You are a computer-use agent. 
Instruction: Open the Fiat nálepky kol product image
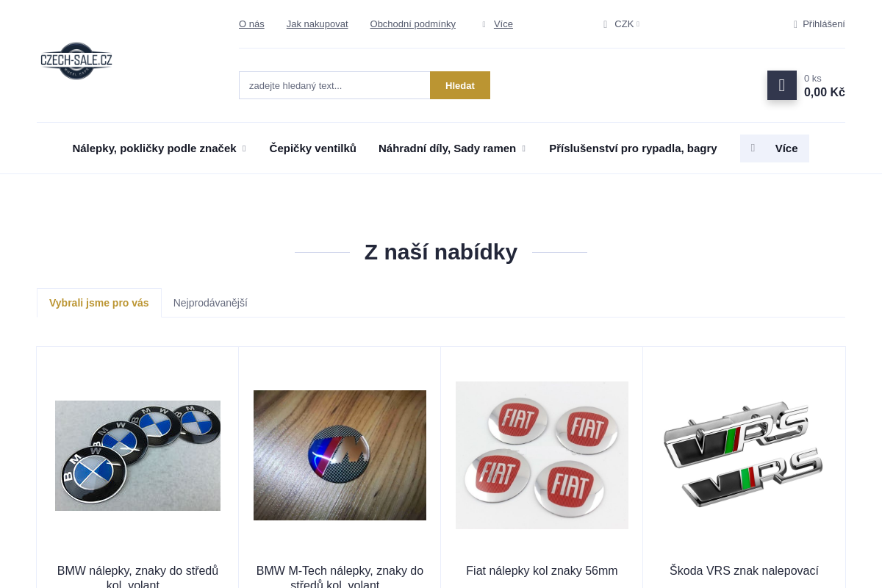click(x=542, y=455)
